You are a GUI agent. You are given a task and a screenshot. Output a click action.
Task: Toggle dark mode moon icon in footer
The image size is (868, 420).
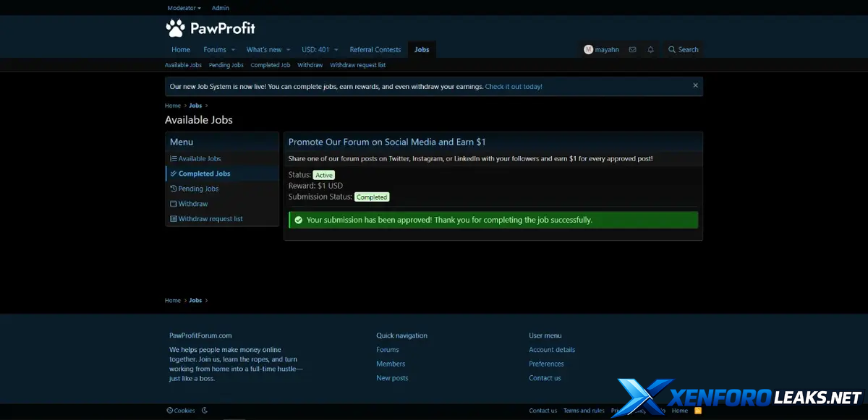(205, 411)
